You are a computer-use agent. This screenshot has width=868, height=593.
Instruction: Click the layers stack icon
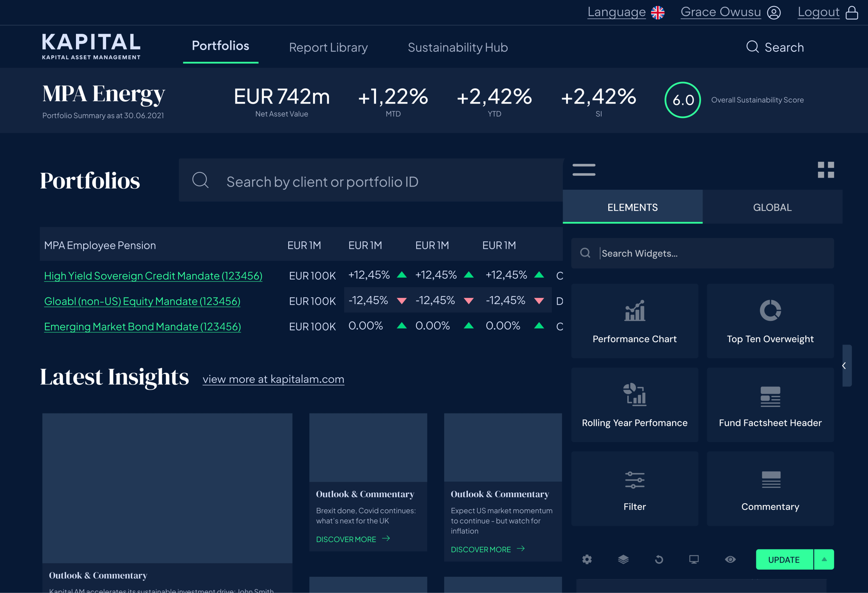(x=623, y=559)
